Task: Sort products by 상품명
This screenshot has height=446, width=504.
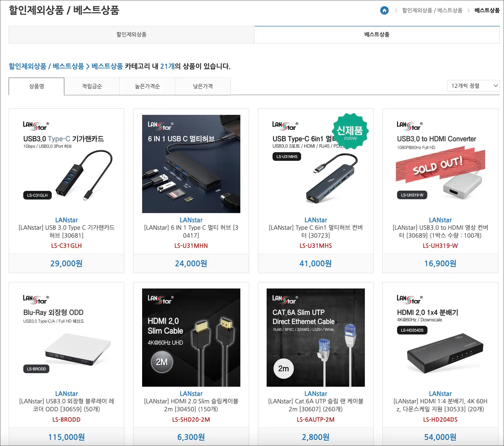Action: [x=36, y=86]
